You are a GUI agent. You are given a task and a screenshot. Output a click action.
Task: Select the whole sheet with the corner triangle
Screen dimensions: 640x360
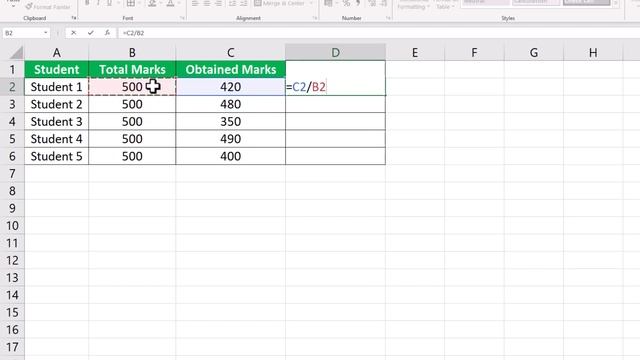(16, 53)
